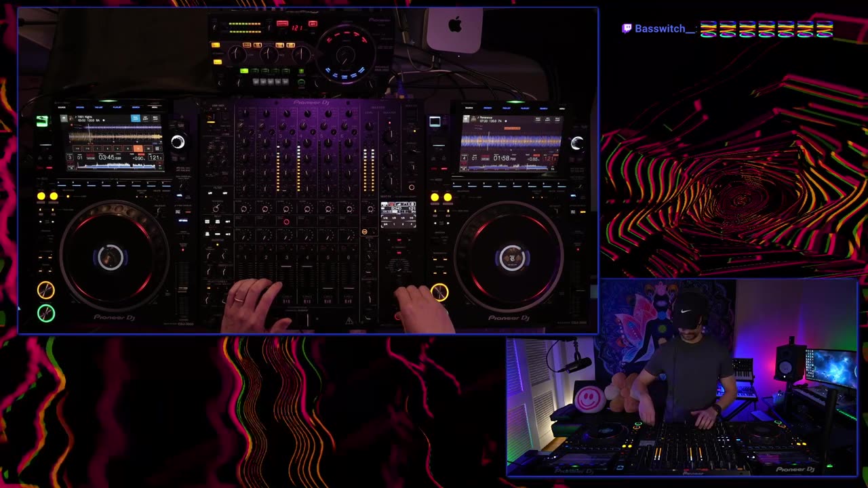
Task: Toggle the red Beat FX on/off button
Action: click(398, 316)
